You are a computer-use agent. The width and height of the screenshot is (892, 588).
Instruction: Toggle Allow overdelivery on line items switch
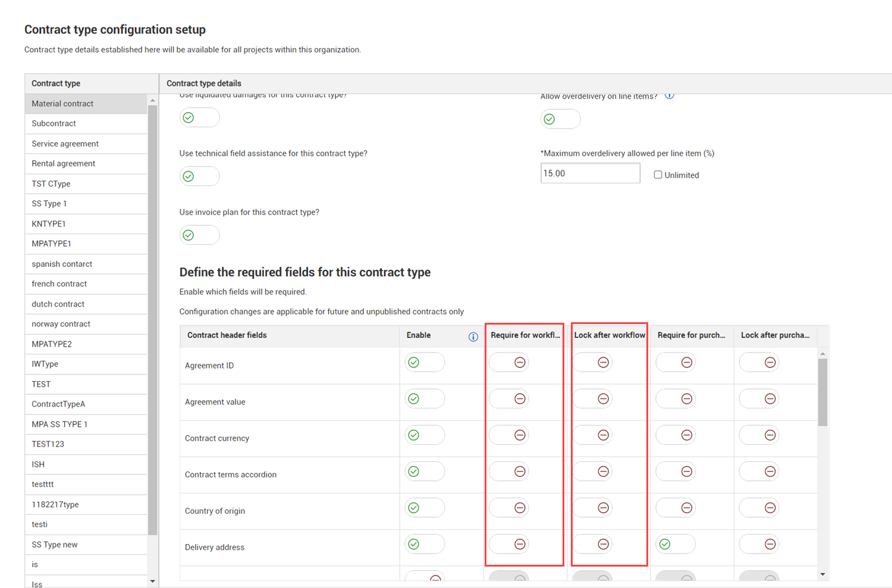coord(561,119)
